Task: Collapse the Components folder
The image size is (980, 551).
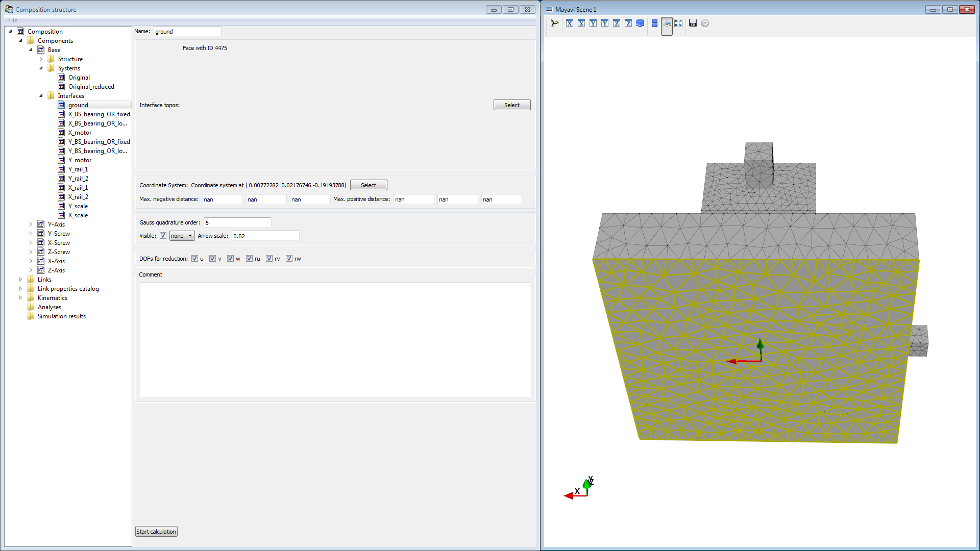Action: click(x=20, y=41)
